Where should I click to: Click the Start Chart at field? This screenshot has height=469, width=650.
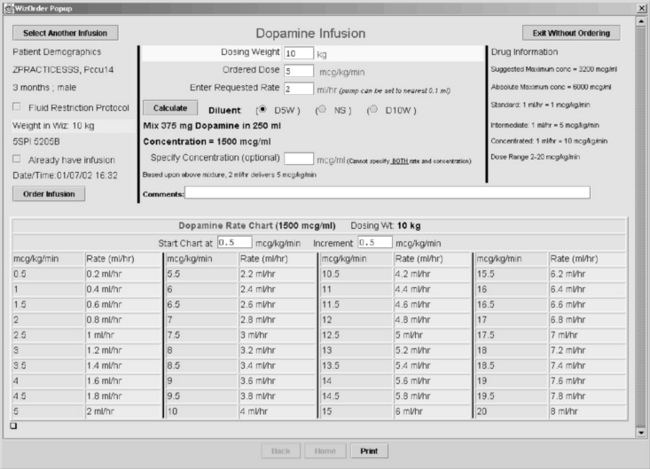click(x=233, y=242)
